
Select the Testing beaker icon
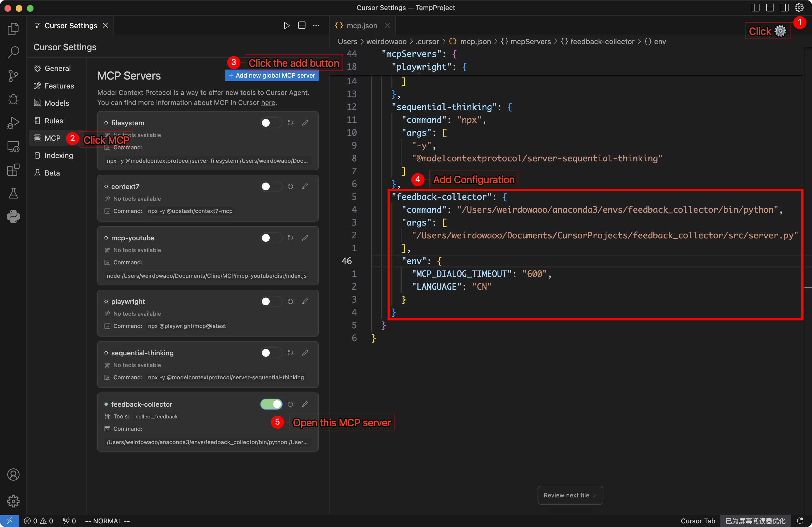pos(13,193)
